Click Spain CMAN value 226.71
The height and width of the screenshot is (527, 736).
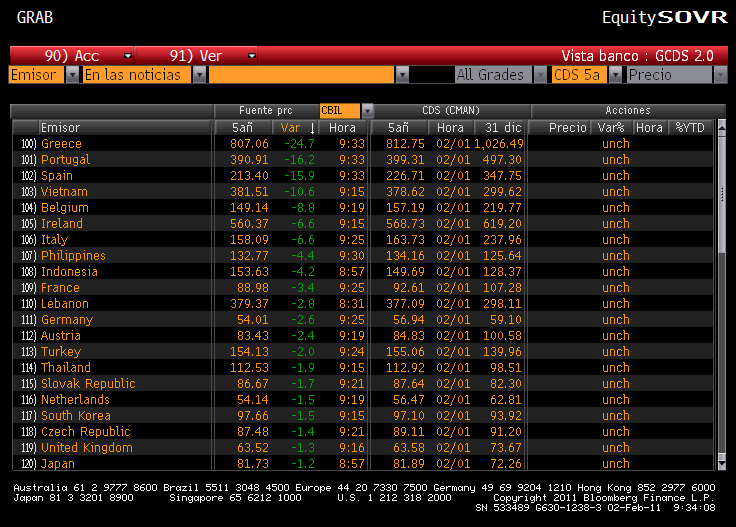405,176
